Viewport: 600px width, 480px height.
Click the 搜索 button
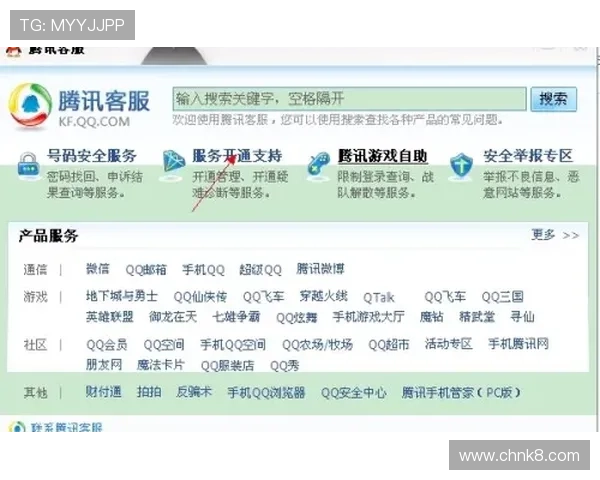553,99
